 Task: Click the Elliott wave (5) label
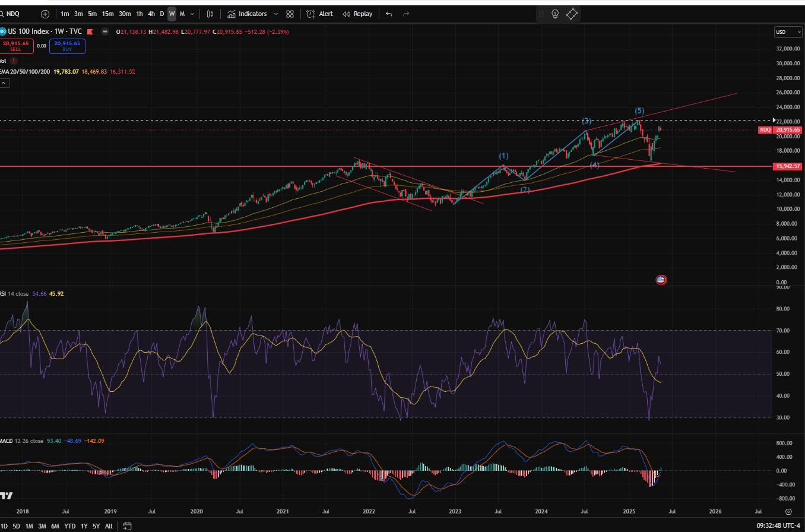point(639,111)
